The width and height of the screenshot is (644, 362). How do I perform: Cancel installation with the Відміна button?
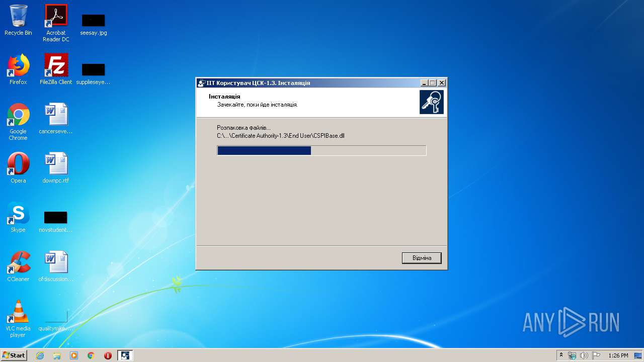point(422,258)
